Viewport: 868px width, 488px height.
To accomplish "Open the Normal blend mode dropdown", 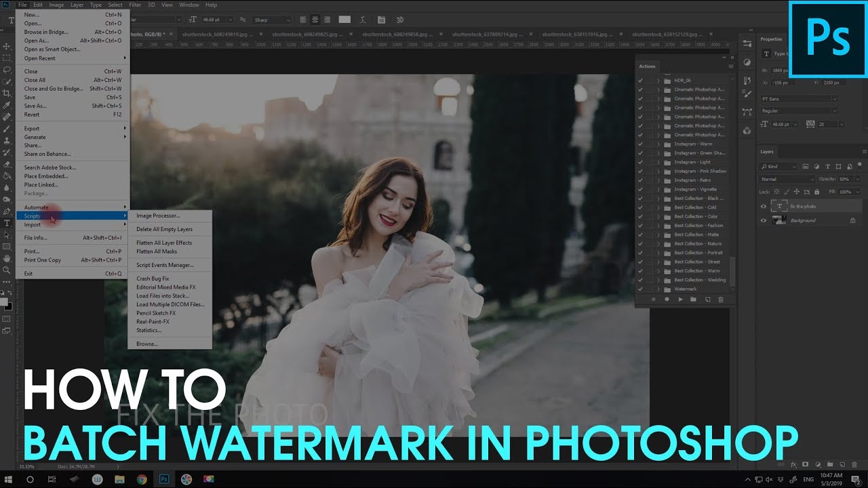I will coord(787,179).
